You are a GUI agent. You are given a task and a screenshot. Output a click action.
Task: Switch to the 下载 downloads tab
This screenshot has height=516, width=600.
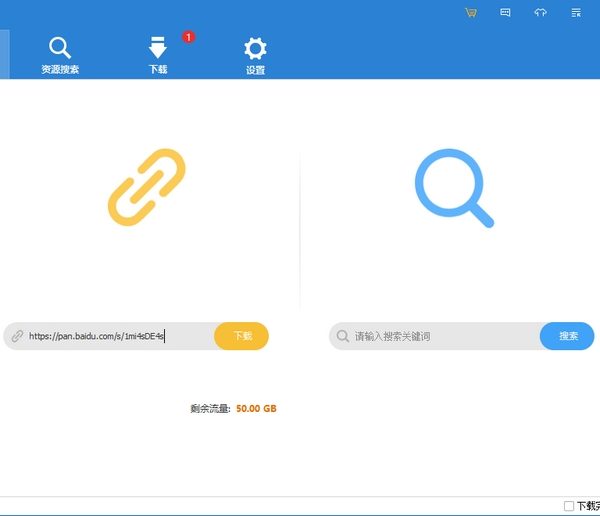[158, 56]
